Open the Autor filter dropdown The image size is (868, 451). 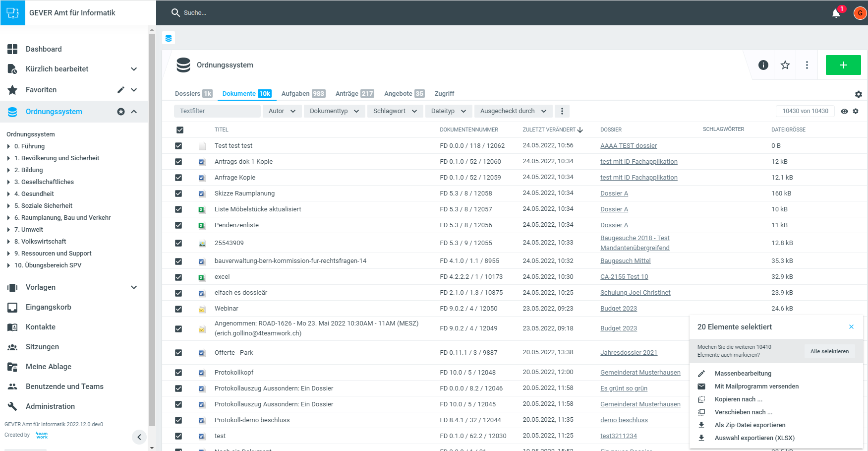[x=282, y=111]
